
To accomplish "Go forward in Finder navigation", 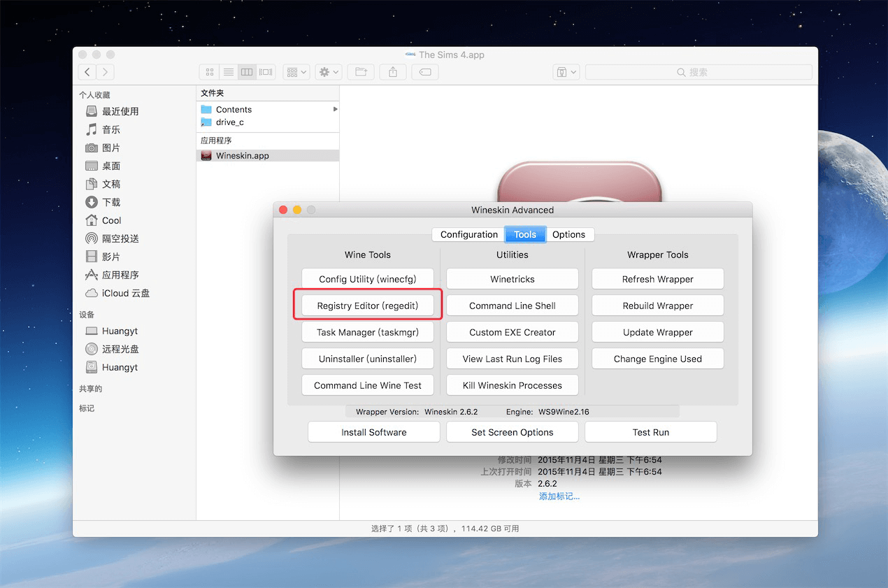I will click(x=106, y=72).
